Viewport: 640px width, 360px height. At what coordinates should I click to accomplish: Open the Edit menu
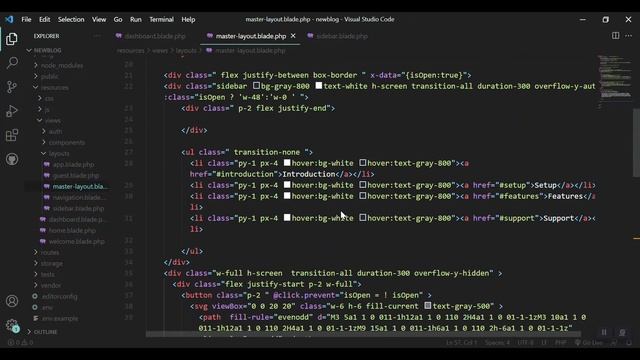44,19
